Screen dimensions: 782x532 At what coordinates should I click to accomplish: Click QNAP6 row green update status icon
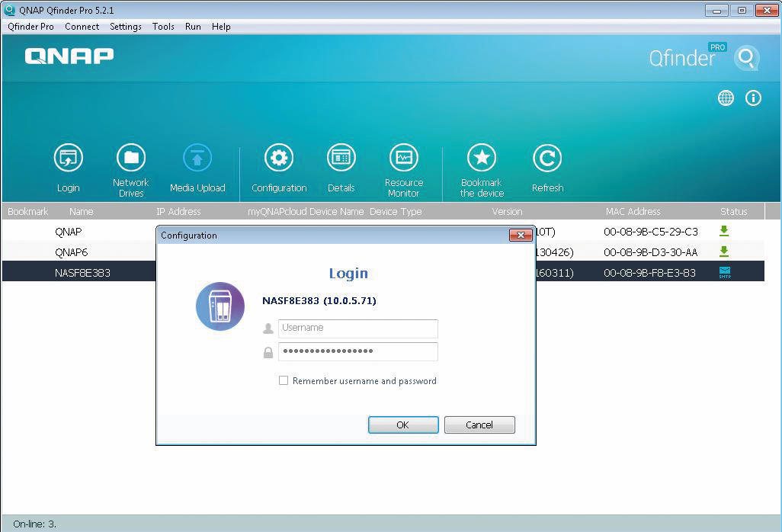(x=724, y=252)
